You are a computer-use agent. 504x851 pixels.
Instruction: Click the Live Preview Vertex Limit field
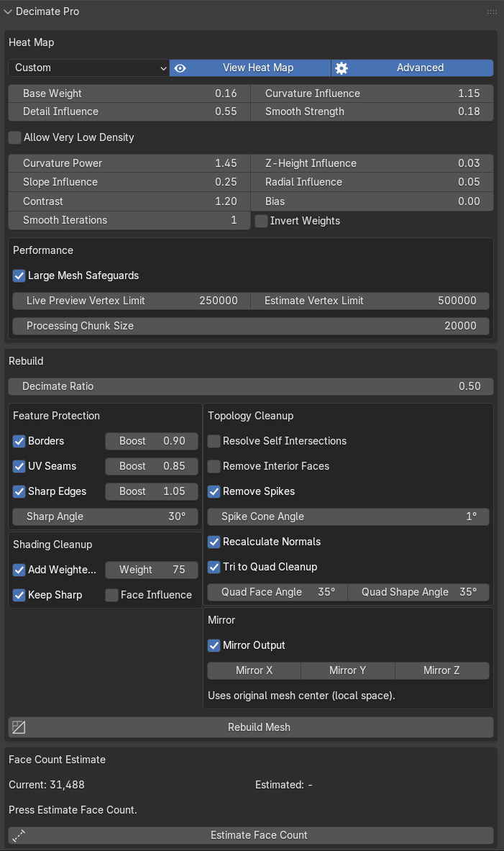[x=132, y=301]
